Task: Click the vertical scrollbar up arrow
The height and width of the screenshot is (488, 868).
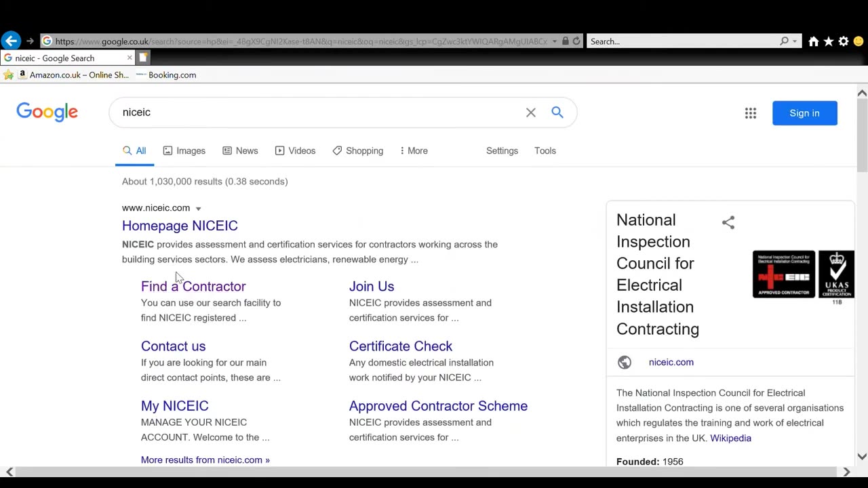Action: coord(862,93)
